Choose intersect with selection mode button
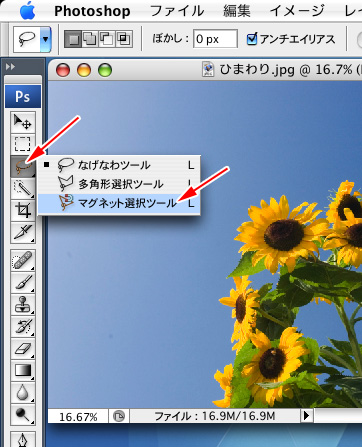The height and width of the screenshot is (447, 362). pos(124,39)
